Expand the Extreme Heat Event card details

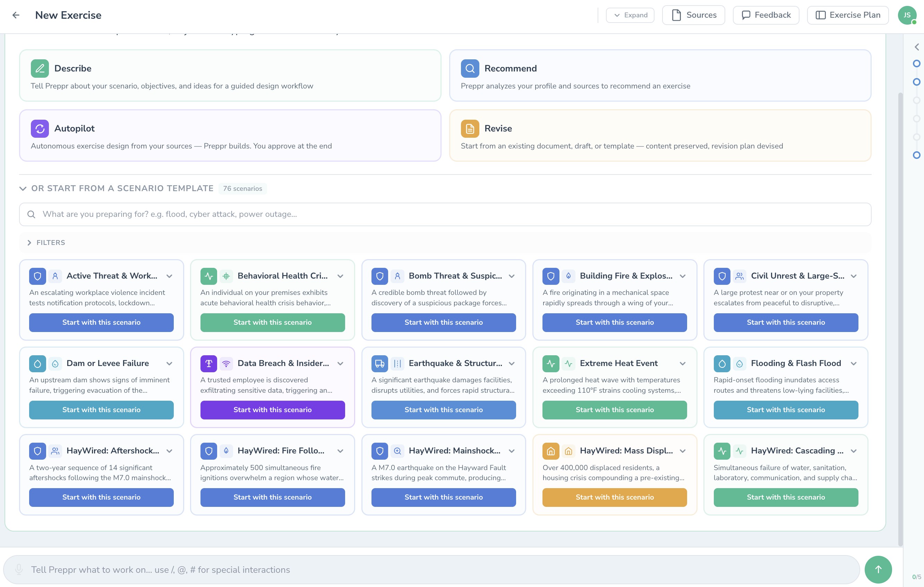click(x=682, y=364)
